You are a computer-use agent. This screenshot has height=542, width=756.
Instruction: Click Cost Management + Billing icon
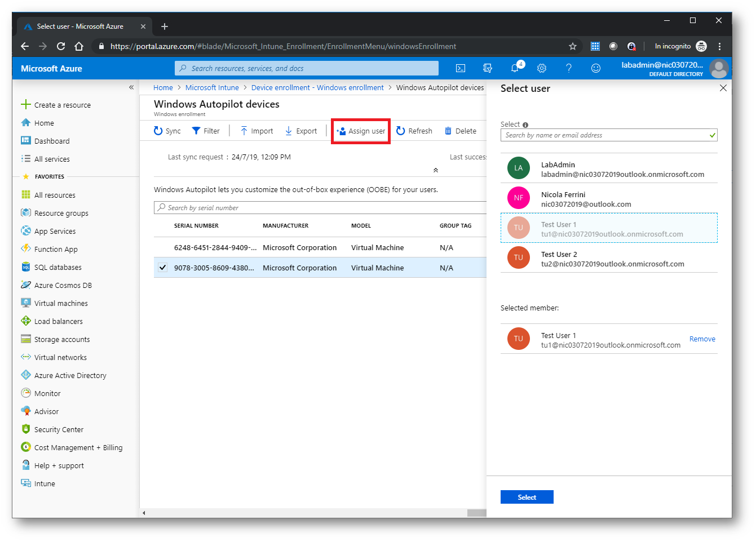[26, 447]
